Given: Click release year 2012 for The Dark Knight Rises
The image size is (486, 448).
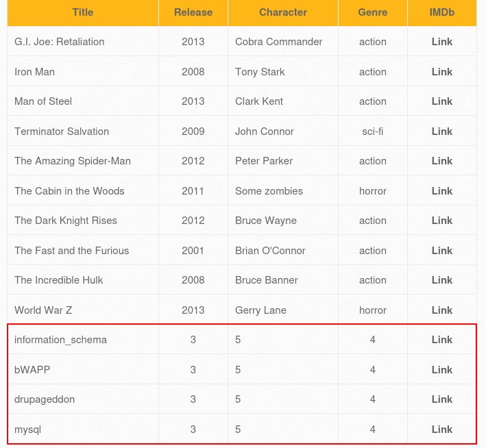Looking at the screenshot, I should click(x=193, y=221).
